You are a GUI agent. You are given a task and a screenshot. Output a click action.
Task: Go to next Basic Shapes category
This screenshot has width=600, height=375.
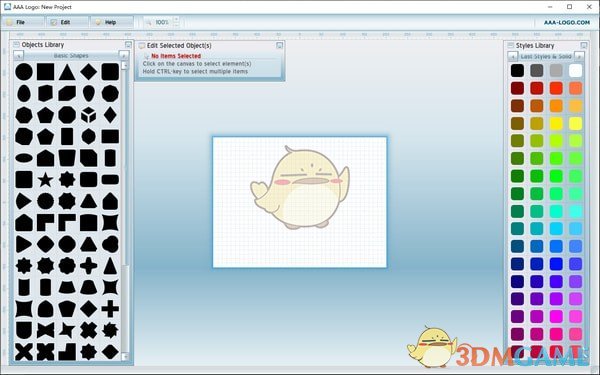click(124, 56)
